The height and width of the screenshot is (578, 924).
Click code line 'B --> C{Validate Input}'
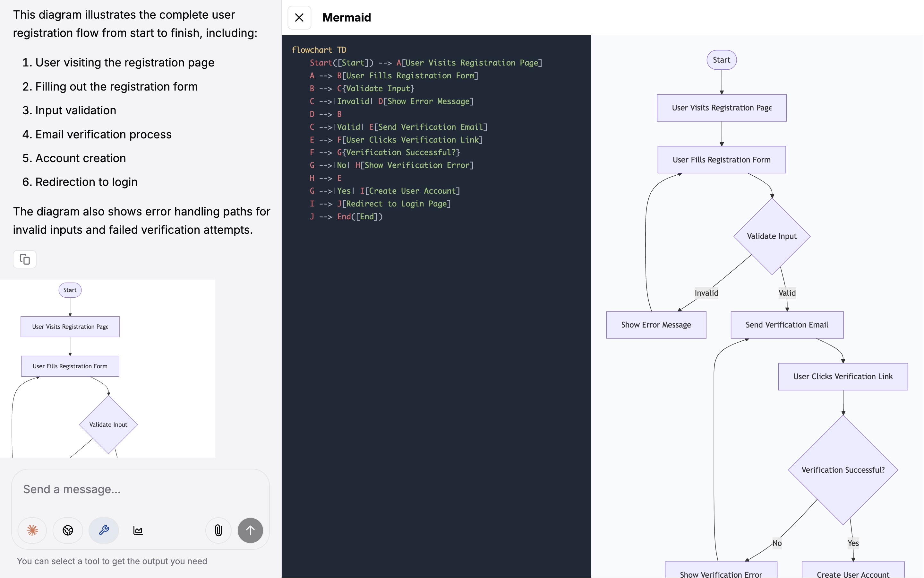pyautogui.click(x=362, y=88)
